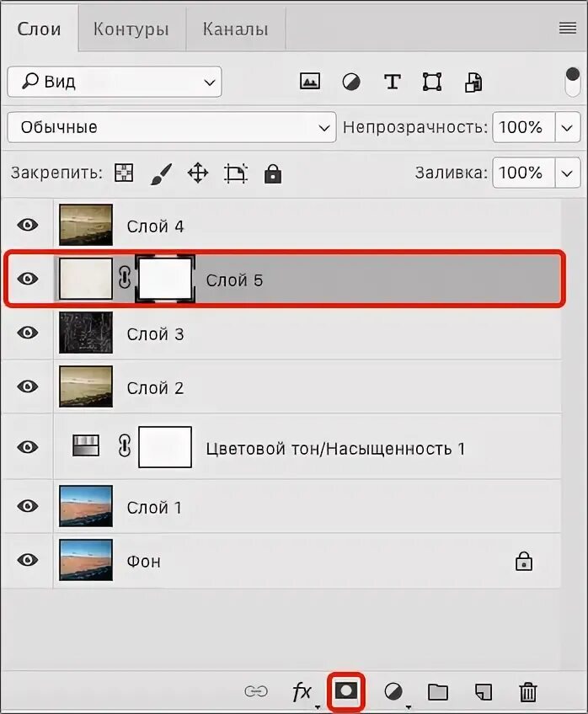Lock image pixels brush icon
Image resolution: width=588 pixels, height=714 pixels.
tap(161, 174)
